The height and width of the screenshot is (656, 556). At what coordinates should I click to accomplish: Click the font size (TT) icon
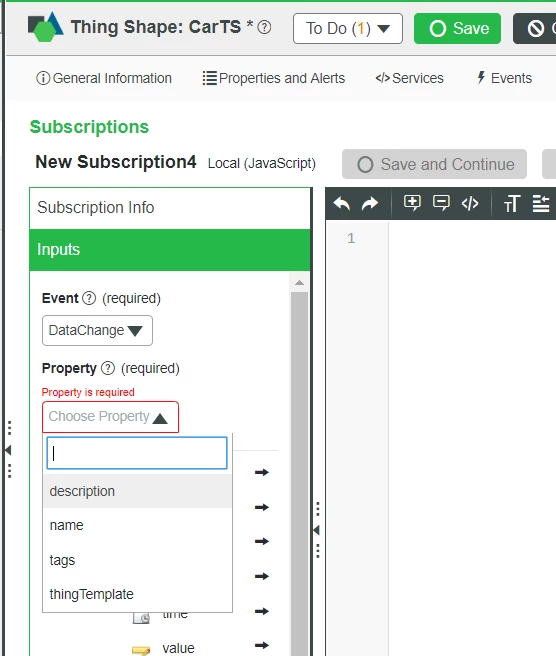click(x=512, y=204)
